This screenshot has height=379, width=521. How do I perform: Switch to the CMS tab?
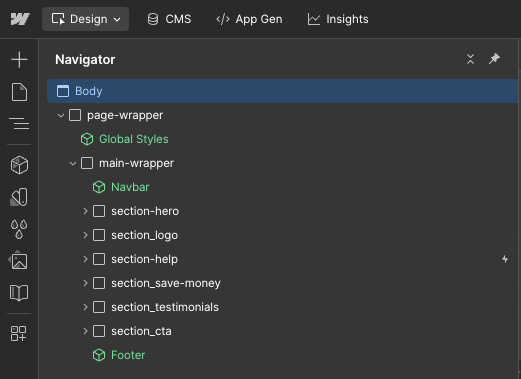pyautogui.click(x=169, y=19)
